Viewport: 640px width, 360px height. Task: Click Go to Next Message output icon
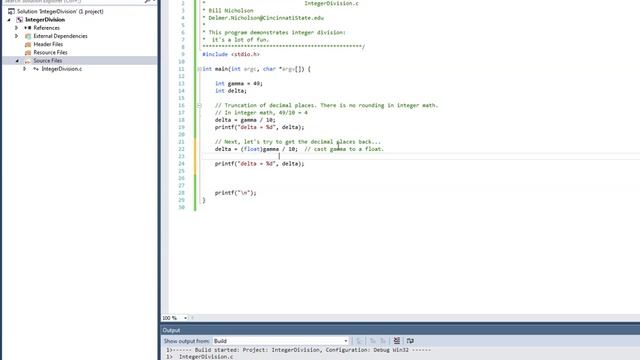[383, 341]
